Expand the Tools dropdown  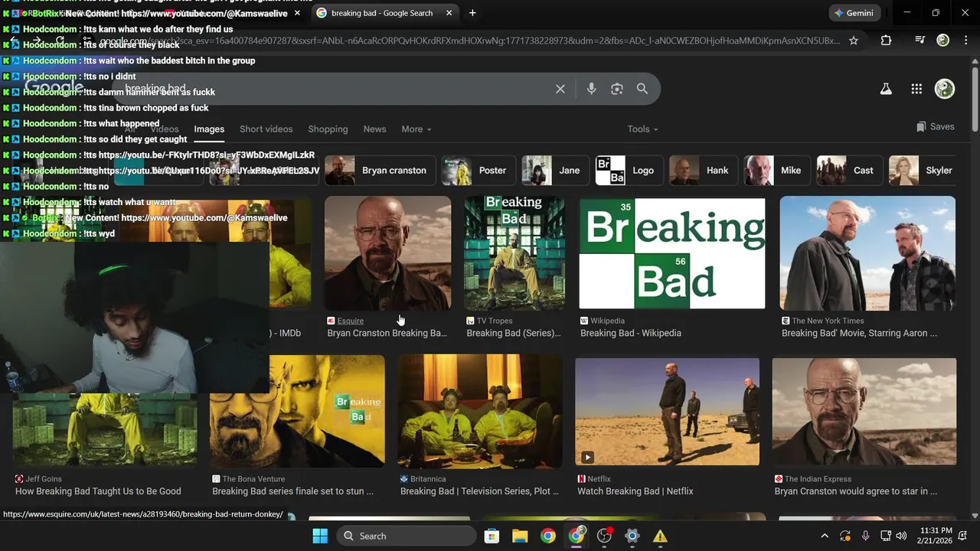click(642, 129)
